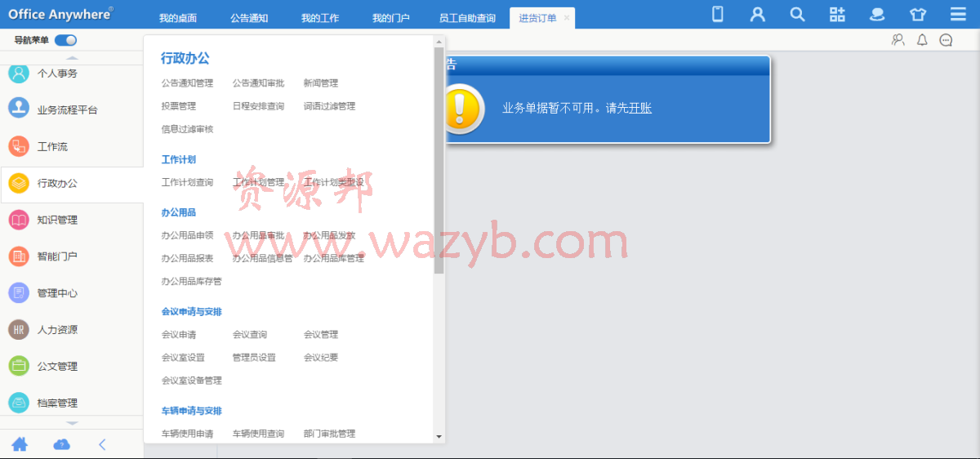Click the home icon at sidebar bottom
This screenshot has width=980, height=459.
(20, 444)
